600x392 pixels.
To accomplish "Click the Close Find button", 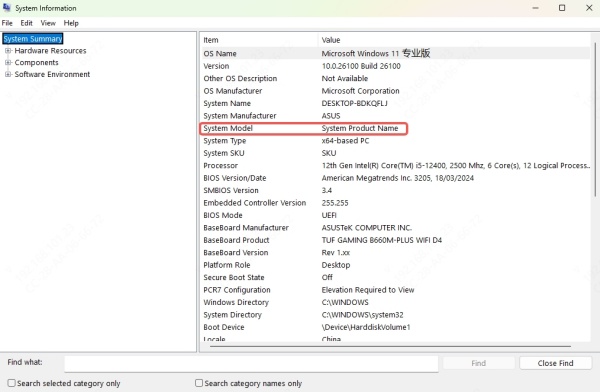I will [x=555, y=363].
